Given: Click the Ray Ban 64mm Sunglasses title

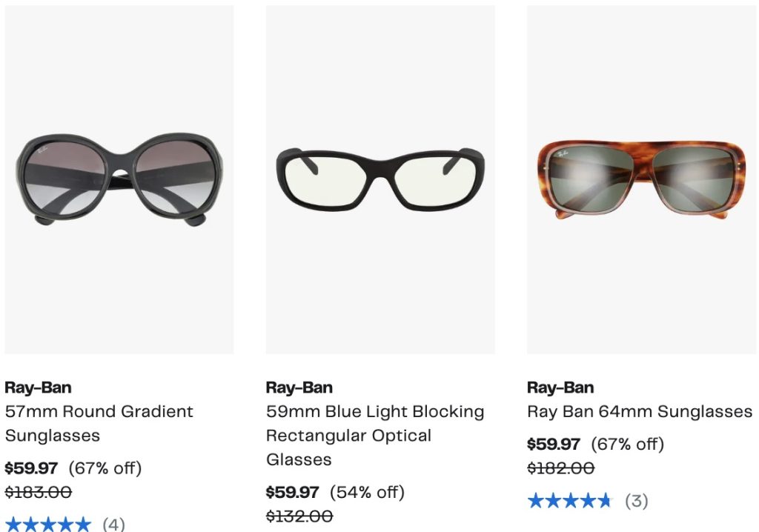Looking at the screenshot, I should [639, 411].
